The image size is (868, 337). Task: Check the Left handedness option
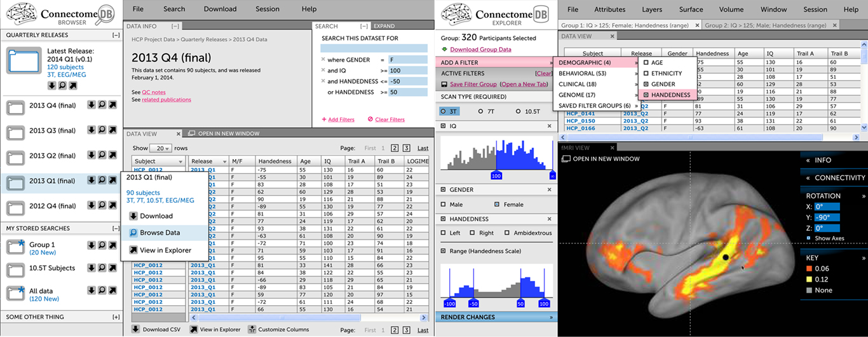click(x=444, y=233)
